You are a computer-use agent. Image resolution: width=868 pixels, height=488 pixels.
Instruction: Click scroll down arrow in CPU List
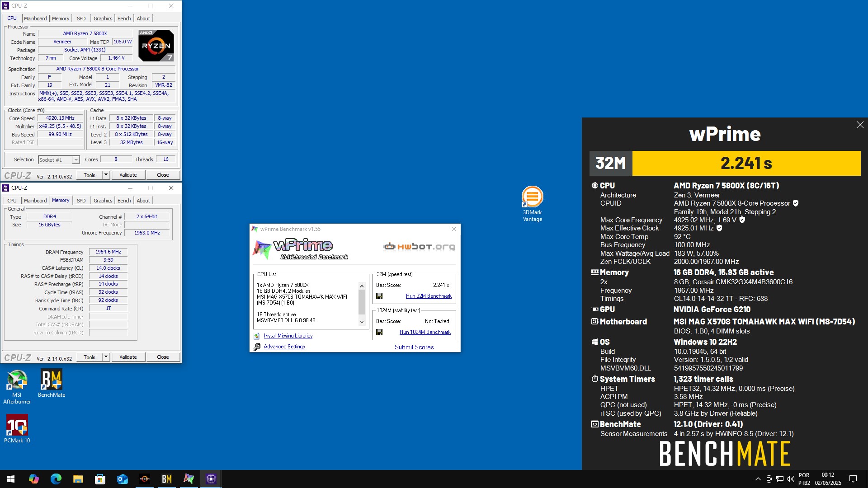[362, 322]
